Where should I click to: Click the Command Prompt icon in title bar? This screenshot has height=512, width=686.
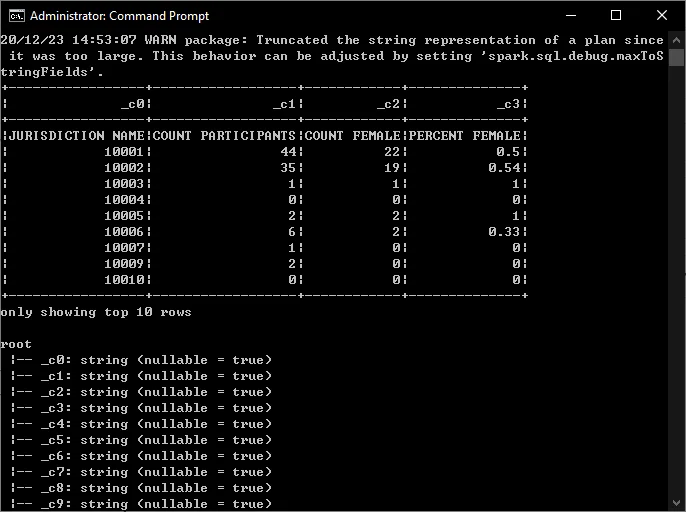(15, 15)
